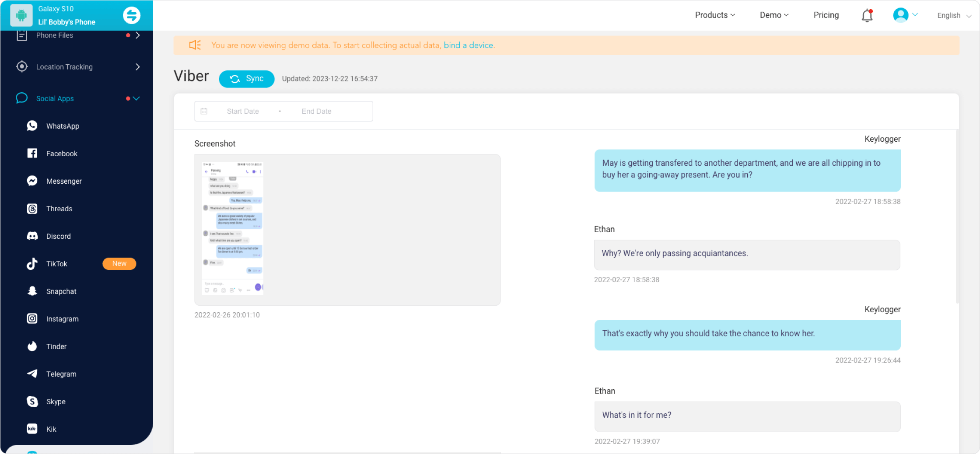Click the WhatsApp icon
The image size is (980, 454).
point(32,126)
